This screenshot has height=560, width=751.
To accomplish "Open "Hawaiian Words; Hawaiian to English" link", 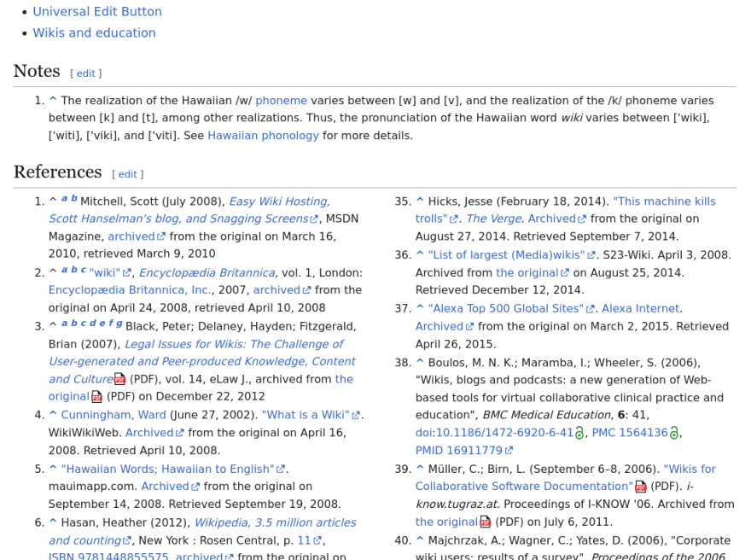I will click(x=173, y=469).
